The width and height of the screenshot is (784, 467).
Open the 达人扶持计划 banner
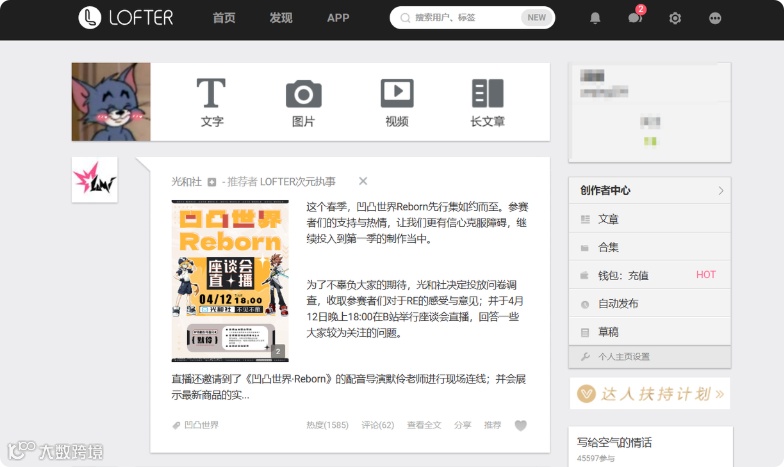point(650,394)
